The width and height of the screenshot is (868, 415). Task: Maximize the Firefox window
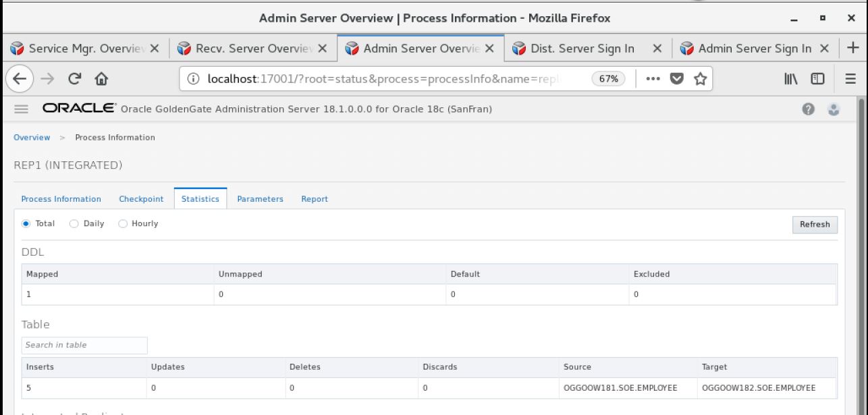823,18
